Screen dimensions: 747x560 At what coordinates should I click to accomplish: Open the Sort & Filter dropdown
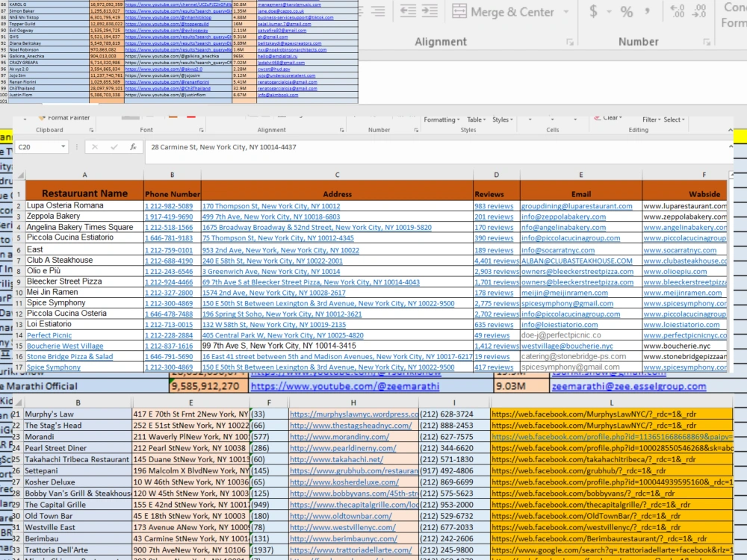(x=651, y=119)
